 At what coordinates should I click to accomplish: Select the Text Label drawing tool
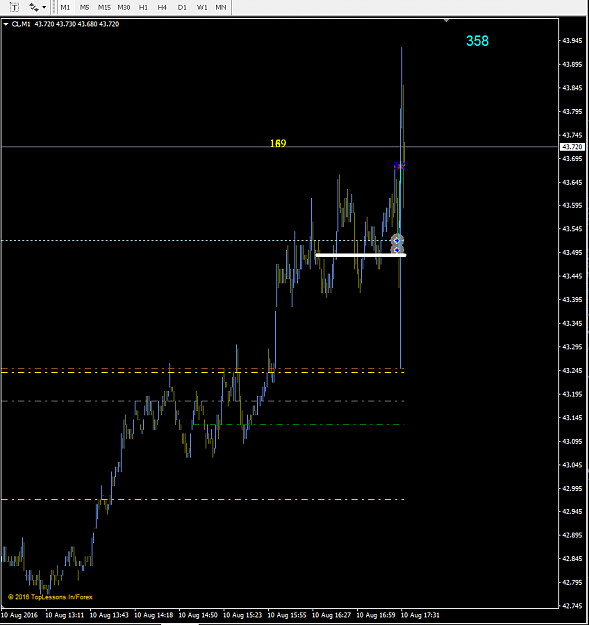pyautogui.click(x=14, y=7)
